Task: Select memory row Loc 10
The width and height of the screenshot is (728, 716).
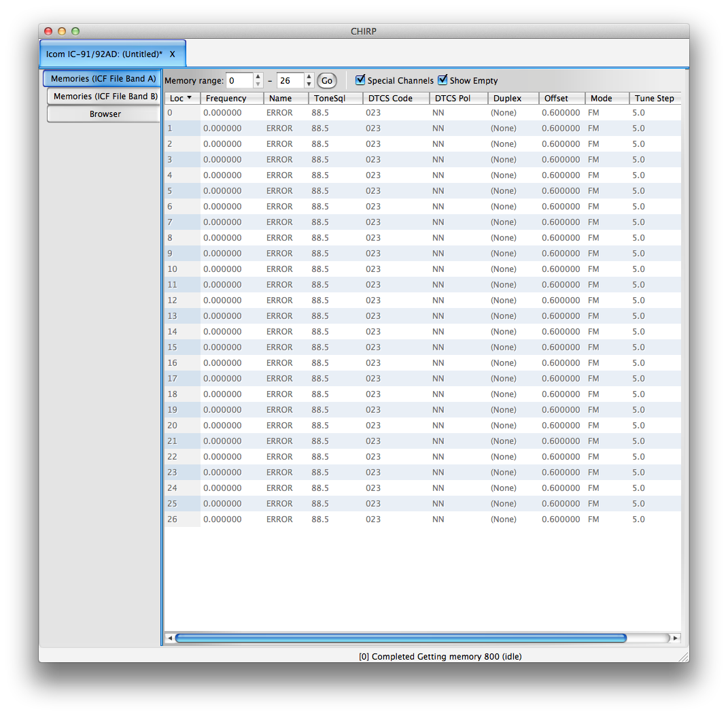Action: [x=423, y=269]
